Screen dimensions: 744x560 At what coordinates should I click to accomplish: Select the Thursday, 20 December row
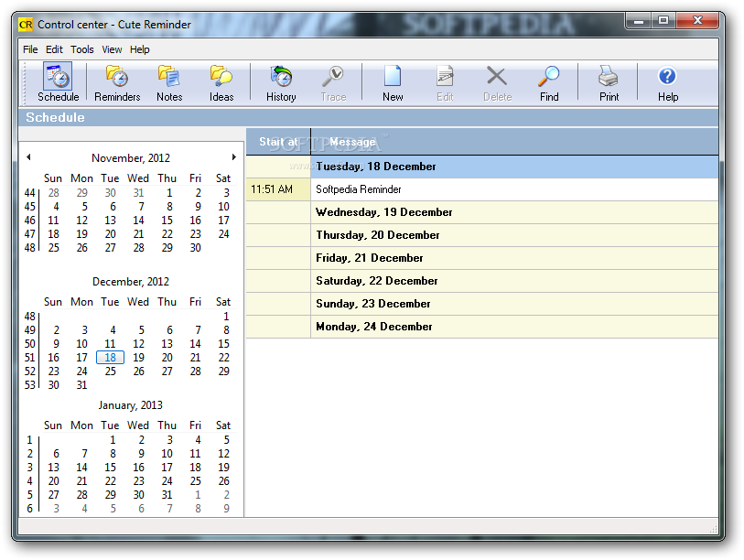point(482,235)
